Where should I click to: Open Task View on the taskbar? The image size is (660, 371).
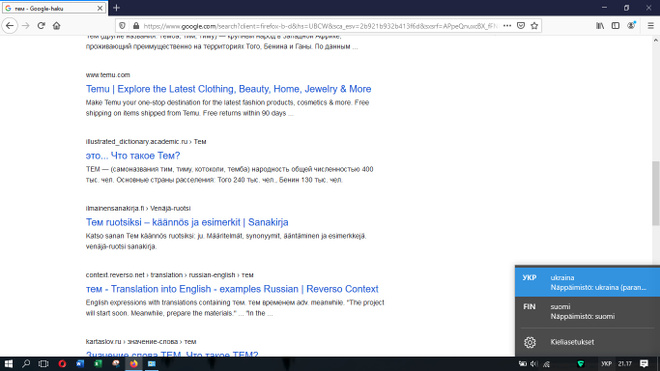43,364
